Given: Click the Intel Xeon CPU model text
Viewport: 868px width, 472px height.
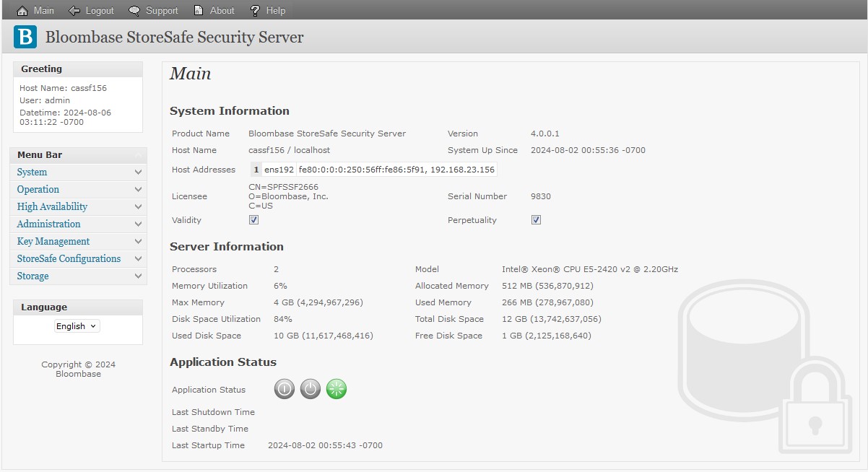Looking at the screenshot, I should [x=590, y=269].
